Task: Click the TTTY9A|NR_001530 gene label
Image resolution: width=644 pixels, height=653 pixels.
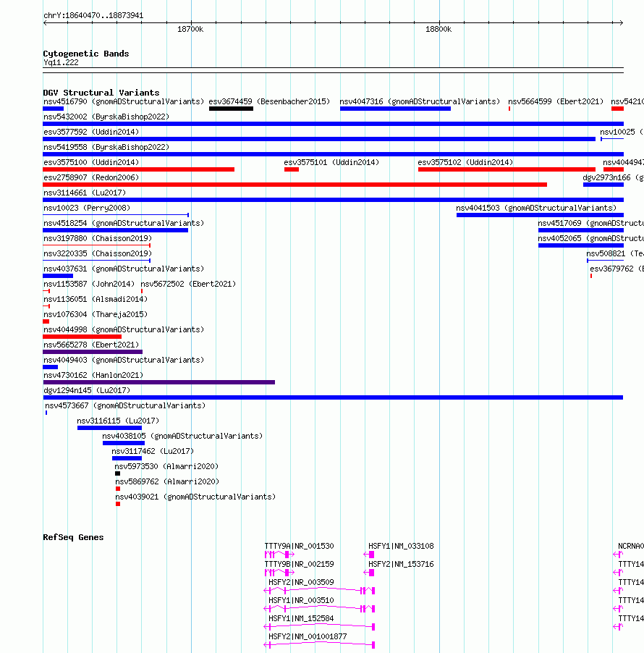Action: click(300, 546)
